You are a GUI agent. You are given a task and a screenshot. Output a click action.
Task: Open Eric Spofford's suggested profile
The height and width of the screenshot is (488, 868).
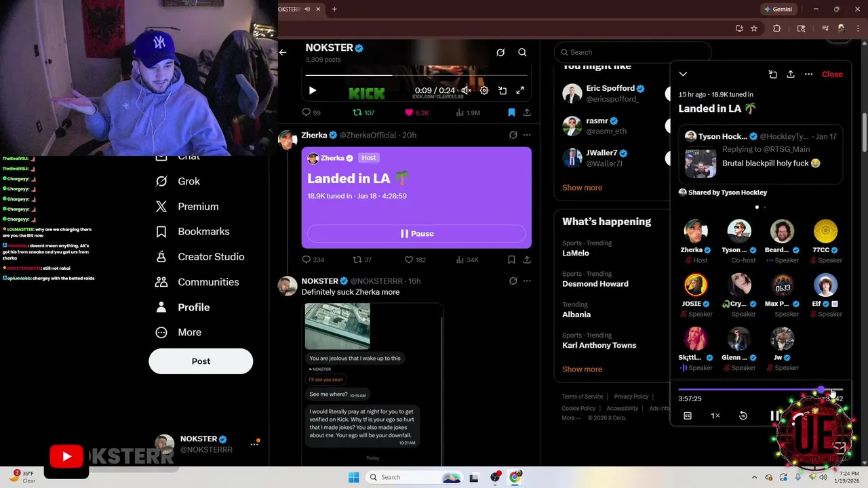(x=609, y=94)
